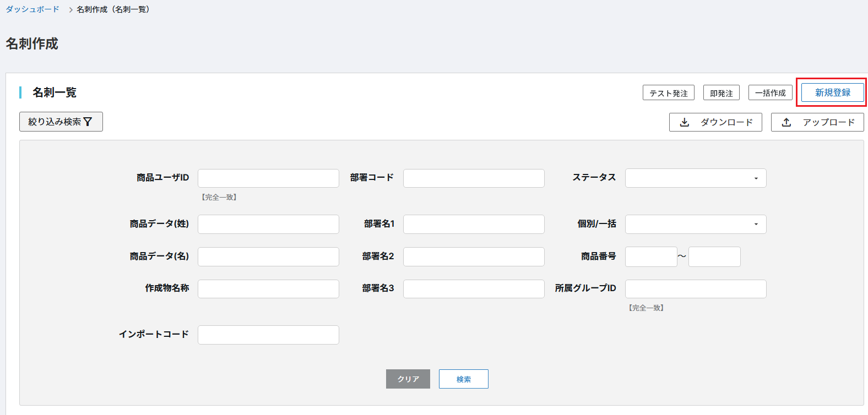Click the 作成物名称 field
868x415 pixels.
[x=268, y=289]
